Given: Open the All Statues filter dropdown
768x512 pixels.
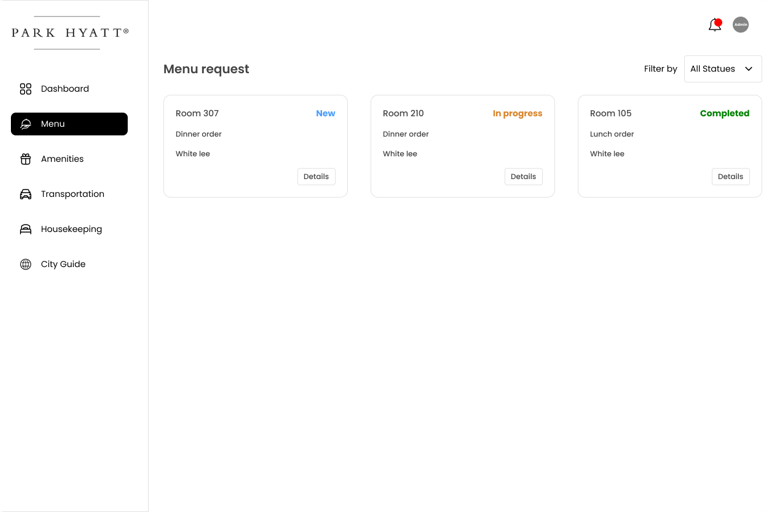Looking at the screenshot, I should coord(722,69).
